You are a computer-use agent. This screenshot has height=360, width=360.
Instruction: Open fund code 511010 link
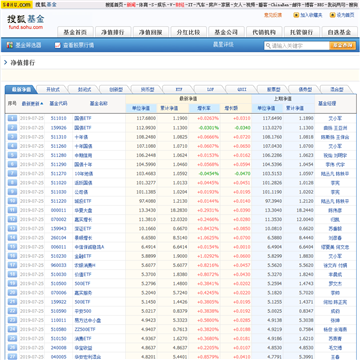tap(58, 118)
